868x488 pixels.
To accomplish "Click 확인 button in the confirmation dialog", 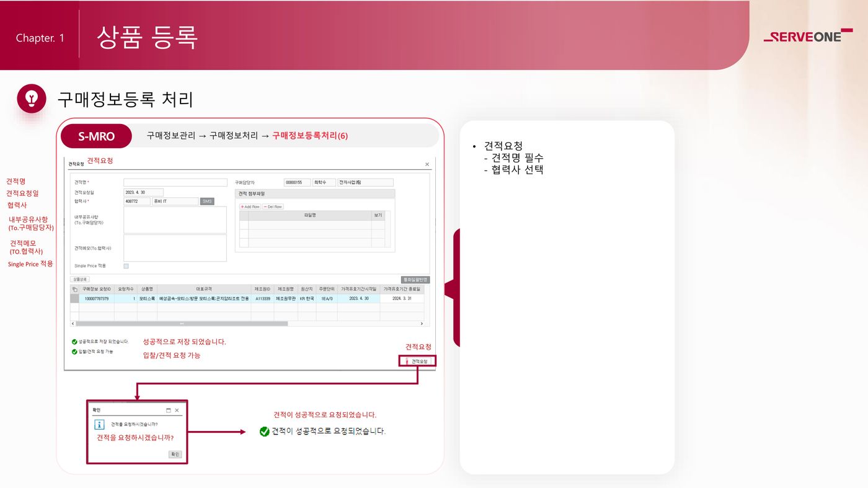I will (x=175, y=455).
